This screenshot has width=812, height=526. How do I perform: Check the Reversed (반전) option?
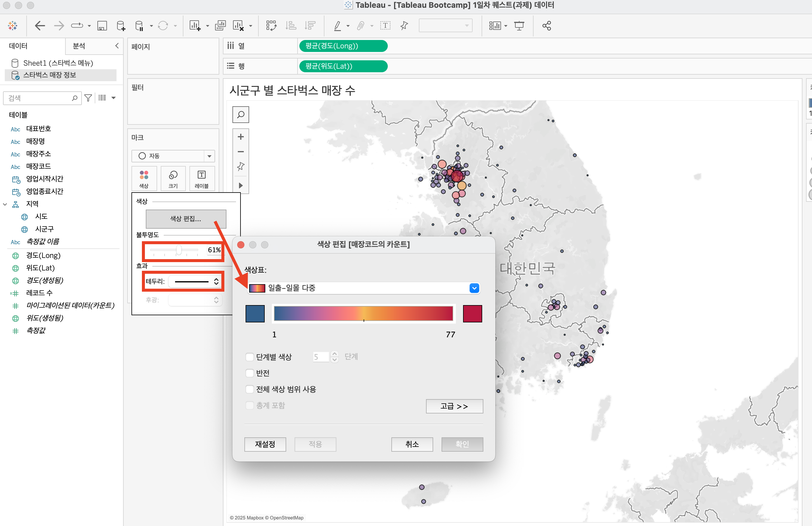tap(250, 373)
